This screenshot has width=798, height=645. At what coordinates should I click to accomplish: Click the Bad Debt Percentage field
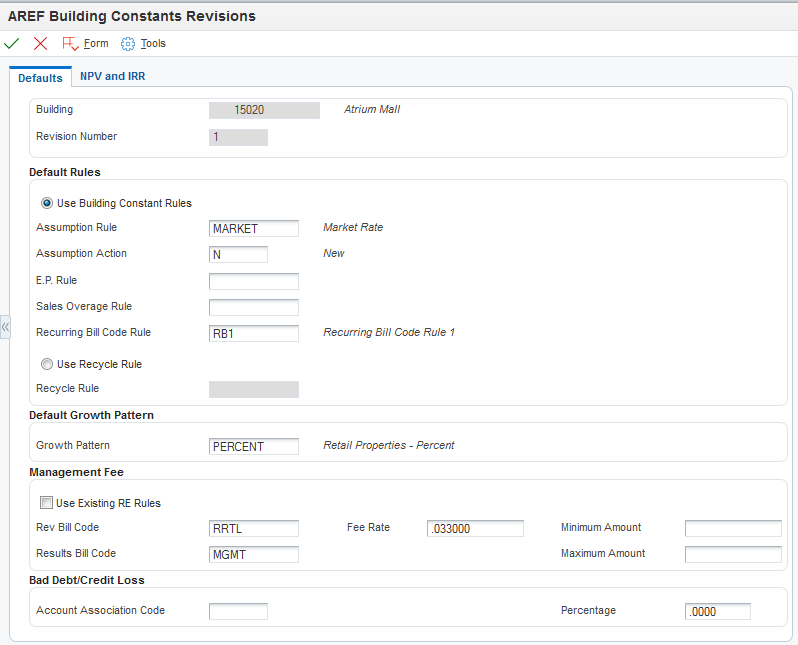718,611
